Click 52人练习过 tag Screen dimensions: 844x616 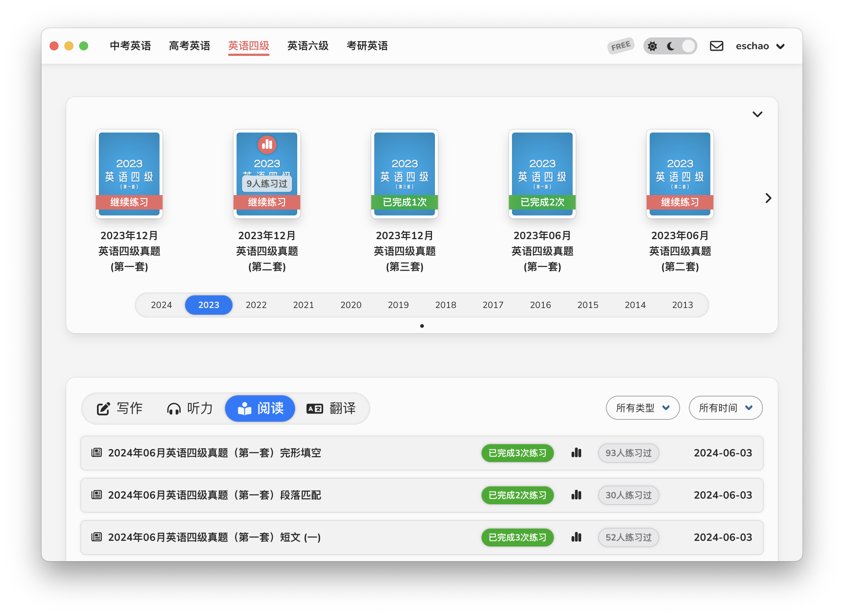click(629, 537)
